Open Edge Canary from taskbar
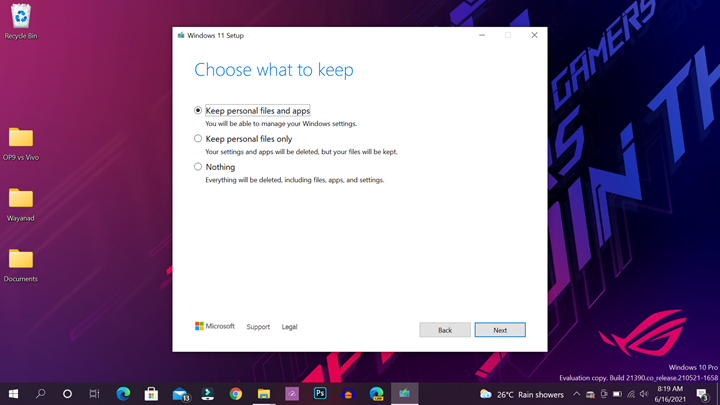 (377, 394)
